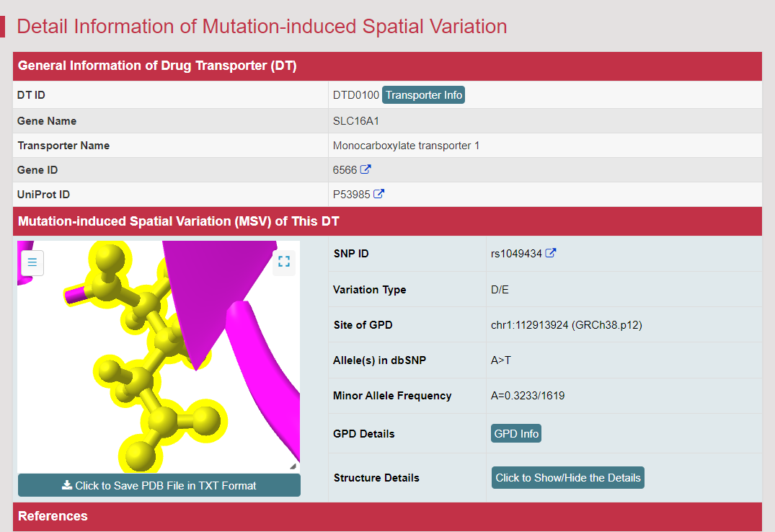The width and height of the screenshot is (775, 532).
Task: Toggle fullscreen for the structure viewer
Action: click(283, 262)
